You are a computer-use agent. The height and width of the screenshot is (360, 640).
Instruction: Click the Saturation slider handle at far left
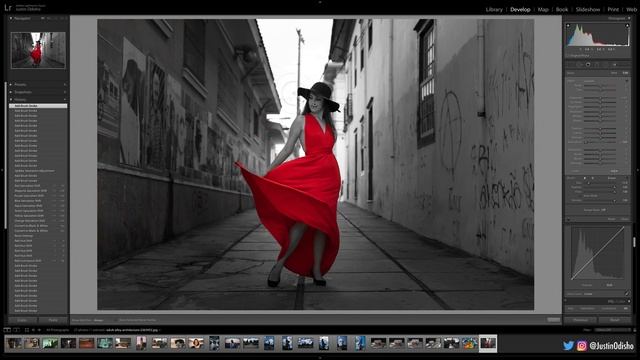586,142
